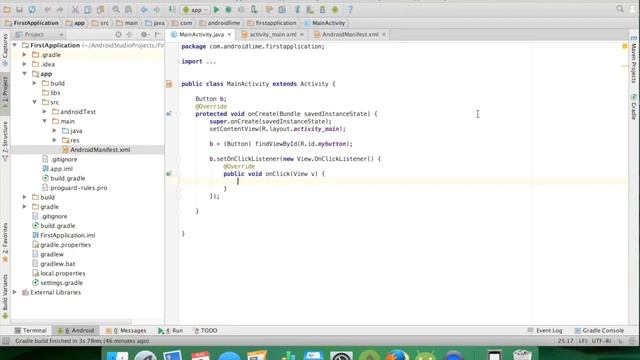Open Help with the question mark icon

tap(350, 9)
